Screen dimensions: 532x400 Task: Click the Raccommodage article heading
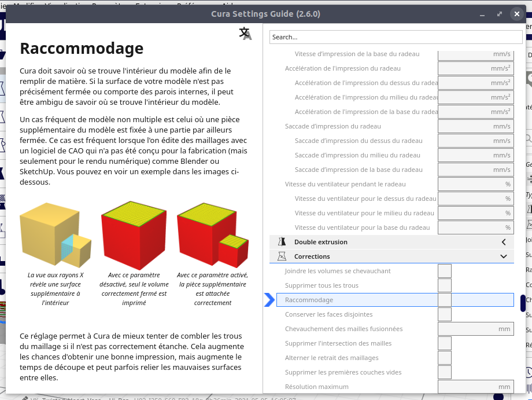click(82, 48)
